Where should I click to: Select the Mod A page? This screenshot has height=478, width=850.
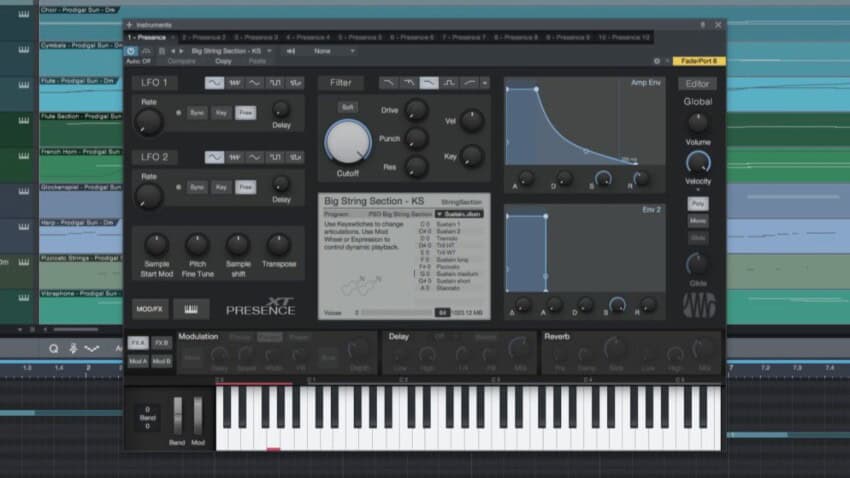click(138, 361)
